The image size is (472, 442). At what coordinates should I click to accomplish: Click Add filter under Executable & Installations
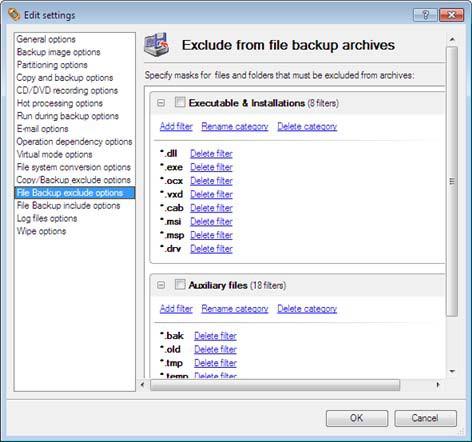click(176, 127)
